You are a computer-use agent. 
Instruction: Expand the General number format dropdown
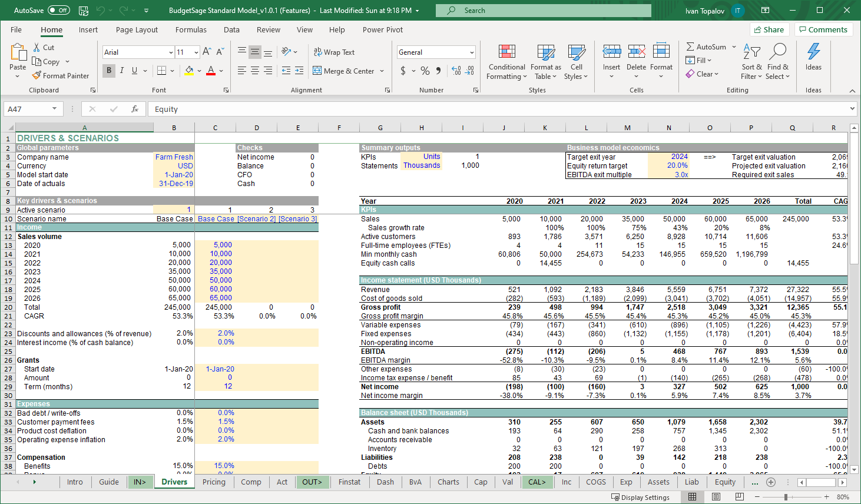click(x=472, y=52)
